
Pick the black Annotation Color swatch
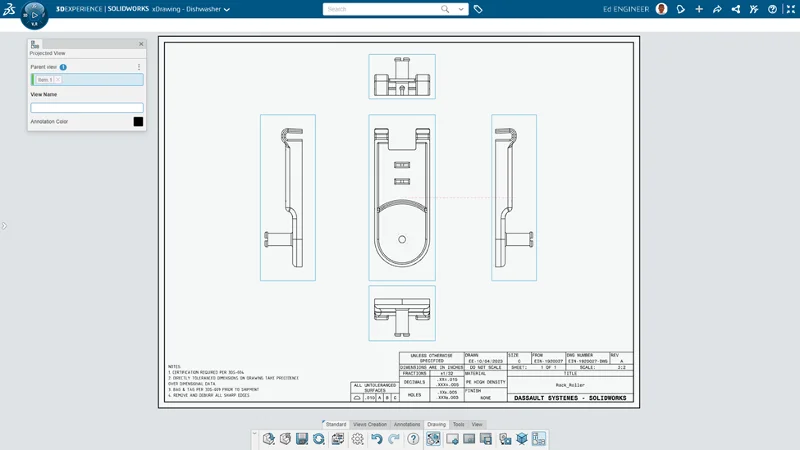[138, 122]
